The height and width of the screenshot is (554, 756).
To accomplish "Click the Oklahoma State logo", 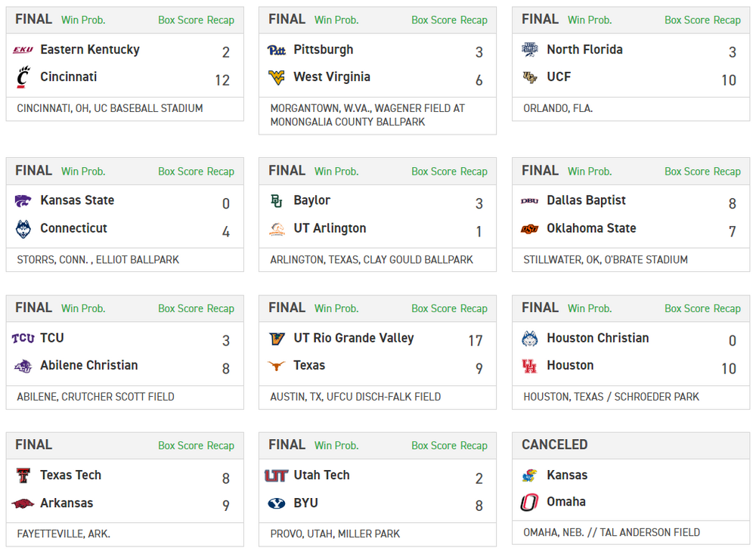I will click(530, 228).
